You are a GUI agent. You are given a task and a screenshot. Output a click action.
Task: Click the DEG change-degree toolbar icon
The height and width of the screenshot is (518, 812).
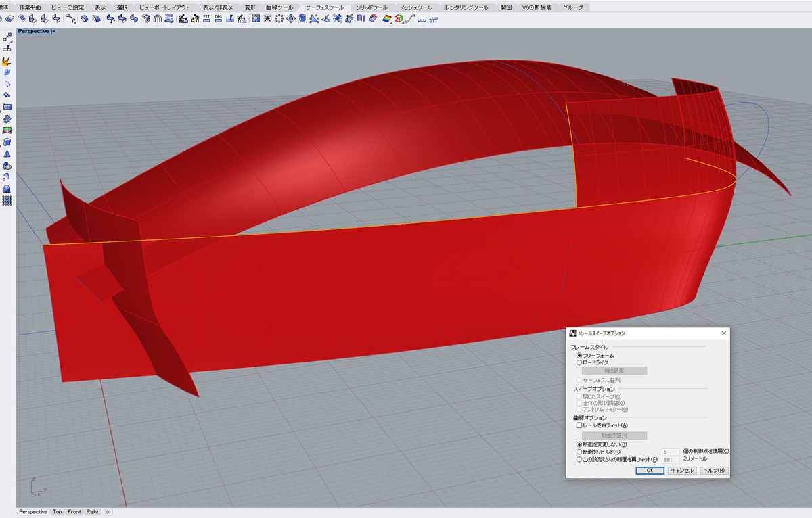218,18
